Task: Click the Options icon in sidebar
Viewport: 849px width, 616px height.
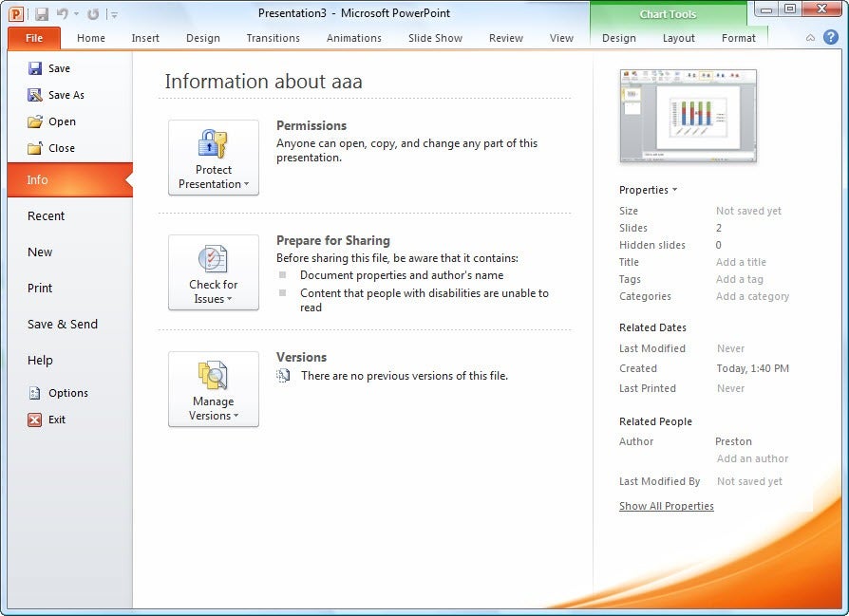Action: click(x=34, y=393)
